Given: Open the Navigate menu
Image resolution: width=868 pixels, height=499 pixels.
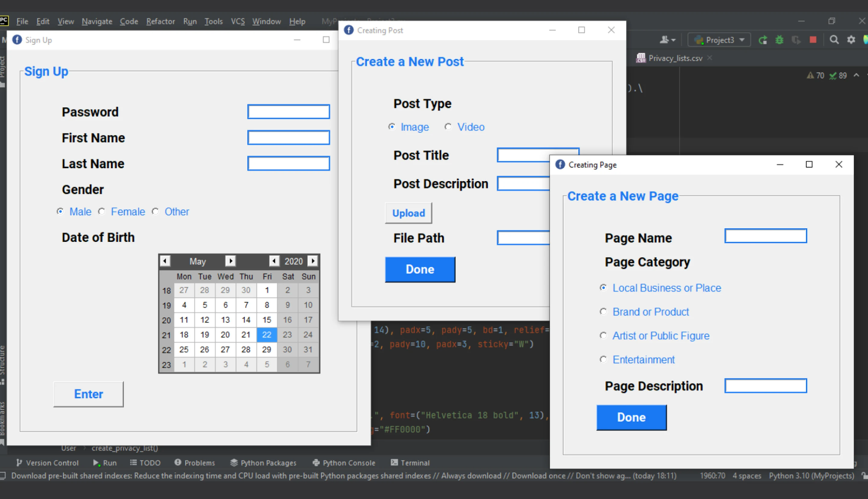Looking at the screenshot, I should pyautogui.click(x=97, y=21).
